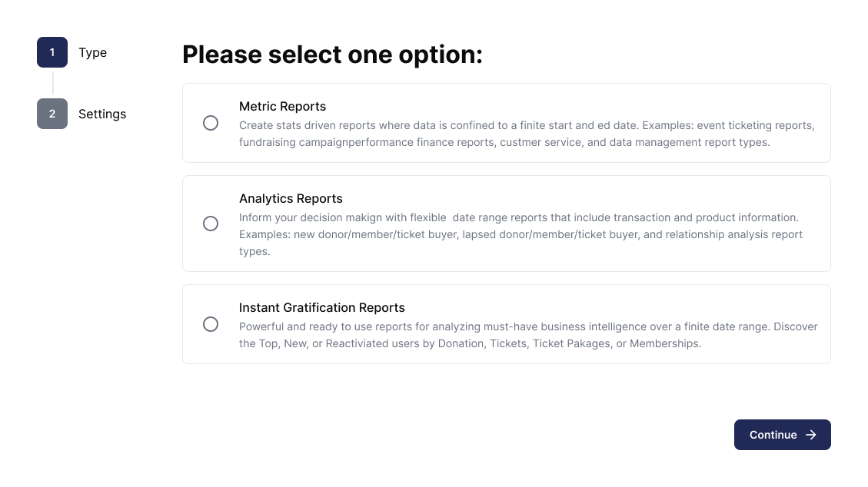Viewport: 868px width, 487px height.
Task: Go to step 1 number badge
Action: (x=52, y=52)
